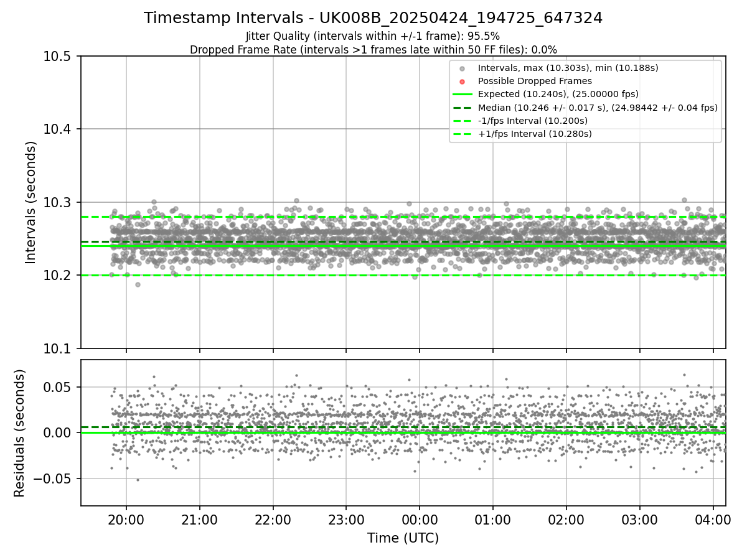The width and height of the screenshot is (747, 560).
Task: Click the 'Dropped Frame Rate' subtitle line
Action: (374, 50)
